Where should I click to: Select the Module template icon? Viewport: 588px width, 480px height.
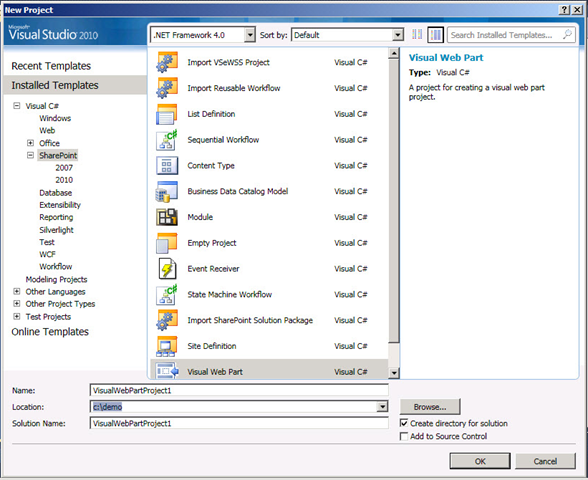click(x=167, y=217)
